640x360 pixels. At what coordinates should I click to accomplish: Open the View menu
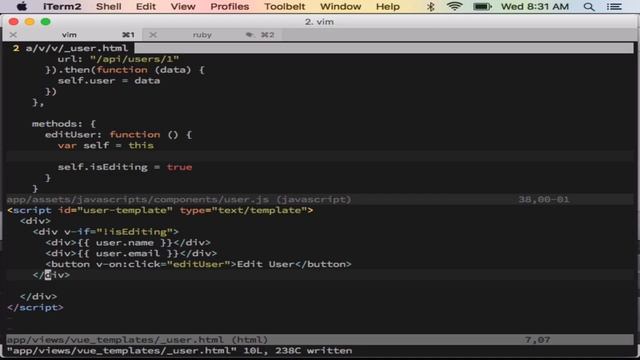[183, 7]
